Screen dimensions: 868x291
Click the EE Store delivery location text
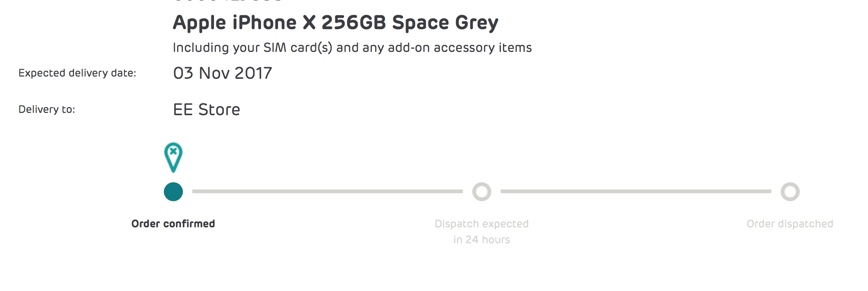pyautogui.click(x=207, y=110)
